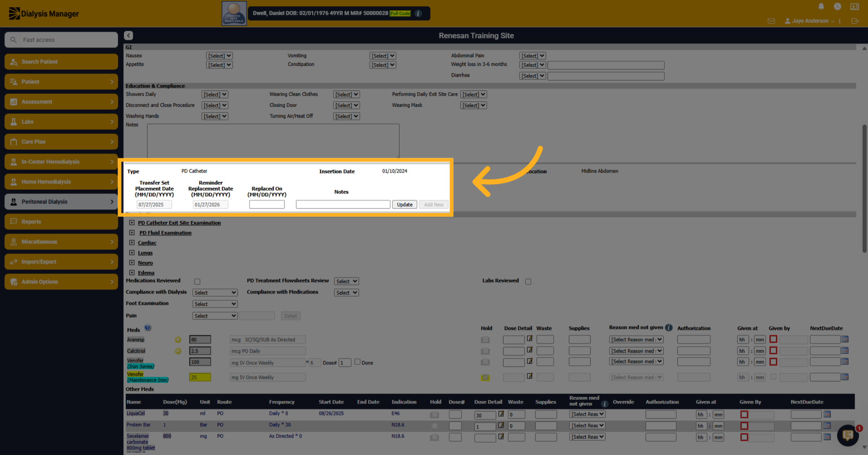
Task: Open the chat support bubble icon
Action: click(x=848, y=435)
